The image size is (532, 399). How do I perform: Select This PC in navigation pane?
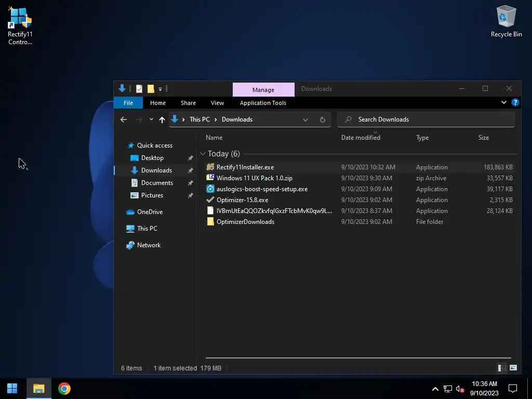coord(147,229)
